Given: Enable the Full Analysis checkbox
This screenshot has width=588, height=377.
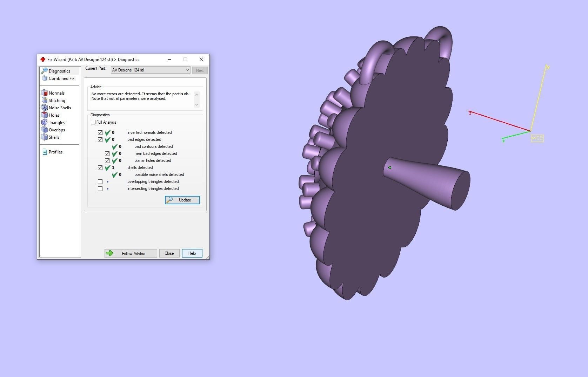Looking at the screenshot, I should click(93, 122).
